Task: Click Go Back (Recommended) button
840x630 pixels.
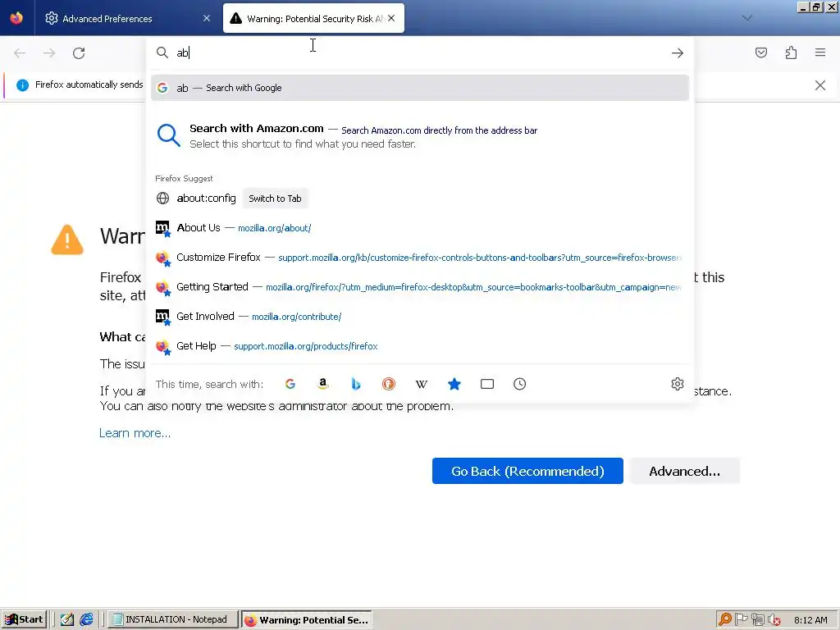Action: pyautogui.click(x=527, y=471)
